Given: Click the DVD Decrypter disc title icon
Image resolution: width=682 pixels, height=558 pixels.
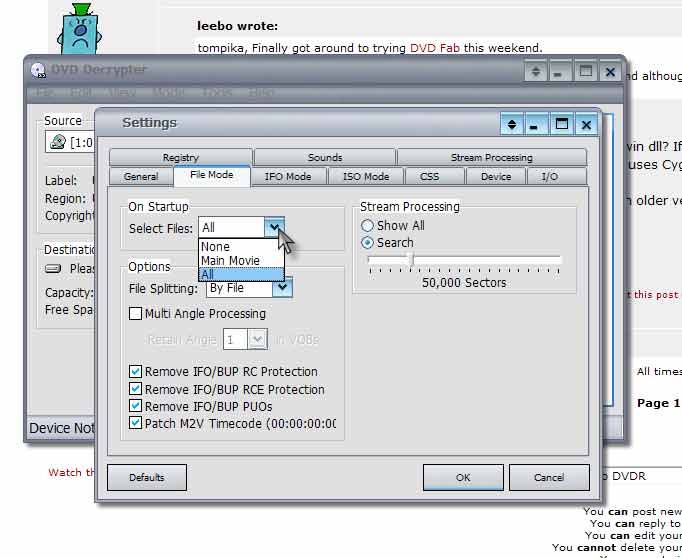Looking at the screenshot, I should point(38,70).
